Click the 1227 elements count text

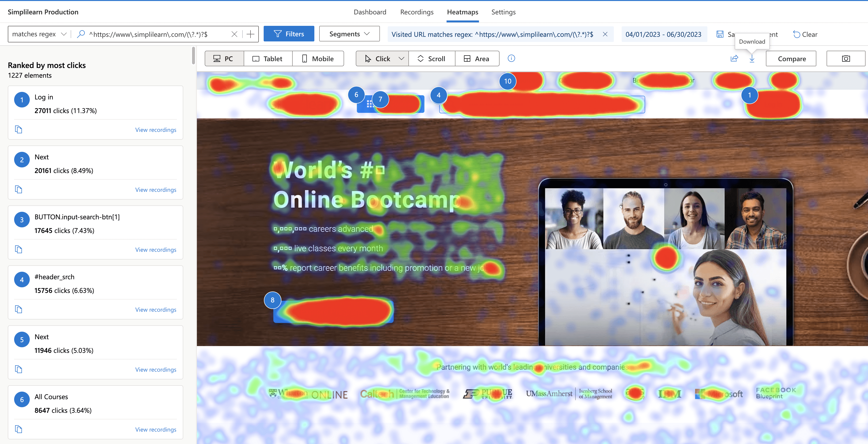[30, 76]
